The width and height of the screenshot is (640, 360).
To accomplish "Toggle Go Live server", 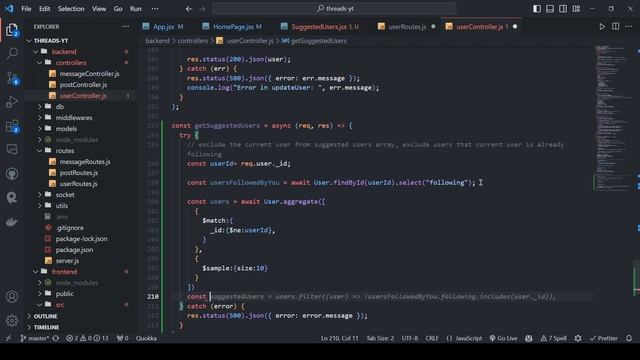I will coord(503,338).
